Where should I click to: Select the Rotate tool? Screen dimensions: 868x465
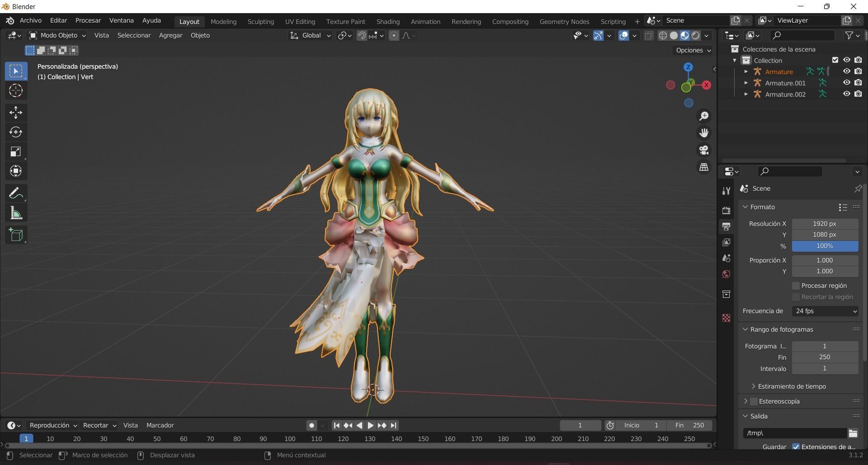point(16,132)
